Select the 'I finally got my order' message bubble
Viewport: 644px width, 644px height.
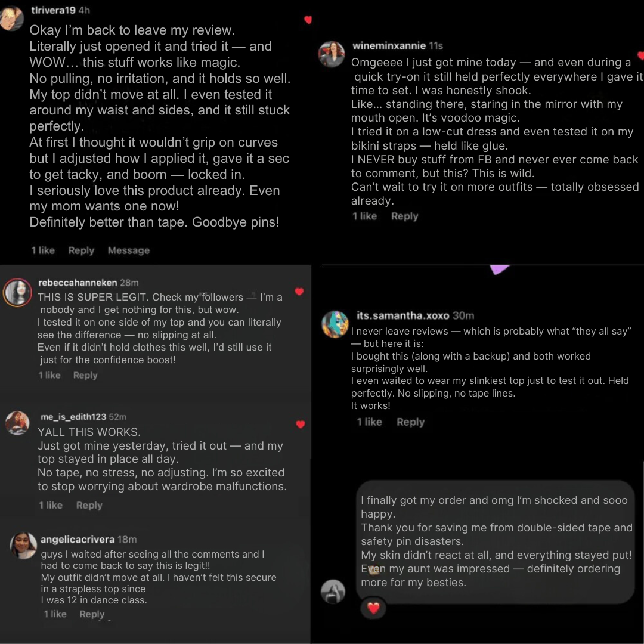pos(496,541)
